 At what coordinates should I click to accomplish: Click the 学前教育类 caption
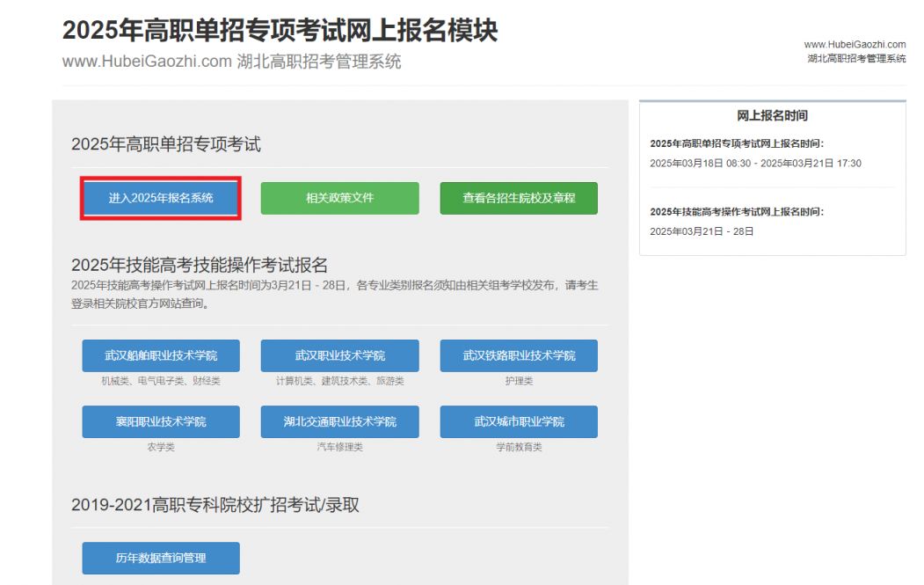click(x=519, y=448)
